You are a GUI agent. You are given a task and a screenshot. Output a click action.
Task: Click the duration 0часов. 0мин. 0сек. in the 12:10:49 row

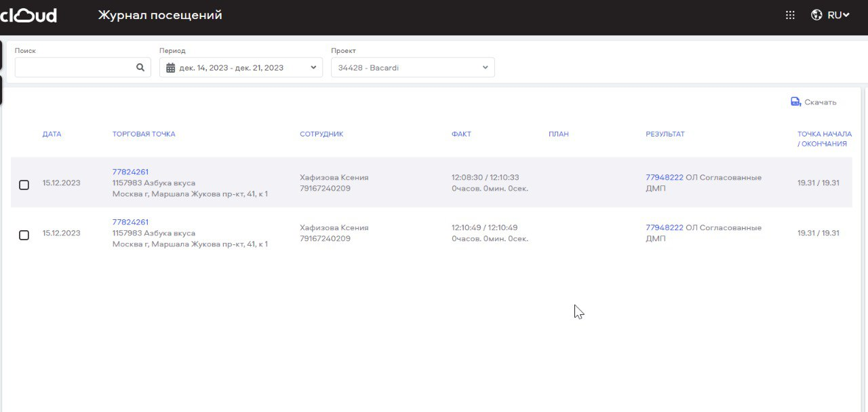pyautogui.click(x=490, y=238)
